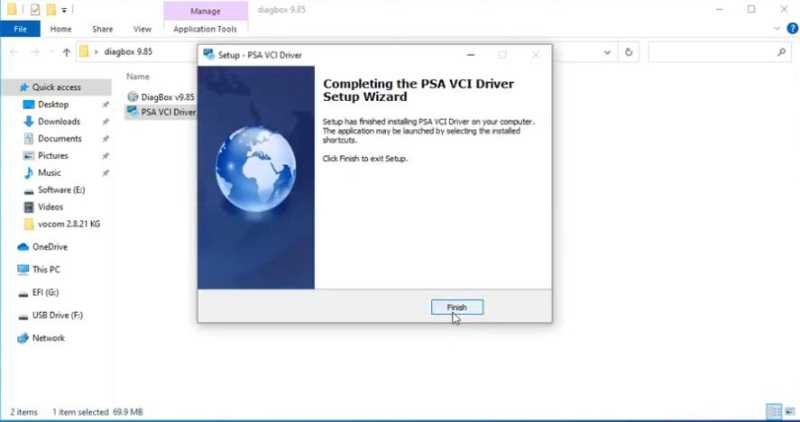Viewport: 800px width, 422px height.
Task: Open Videos in the sidebar
Action: 51,207
